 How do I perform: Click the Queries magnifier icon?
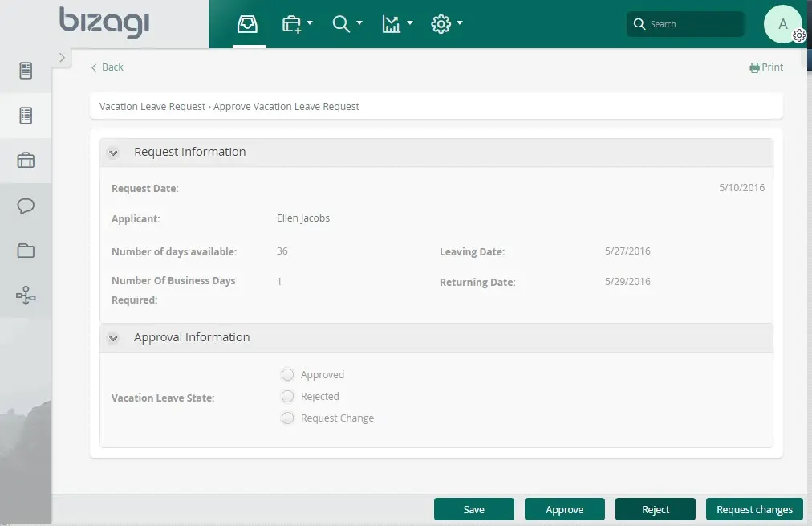[341, 24]
